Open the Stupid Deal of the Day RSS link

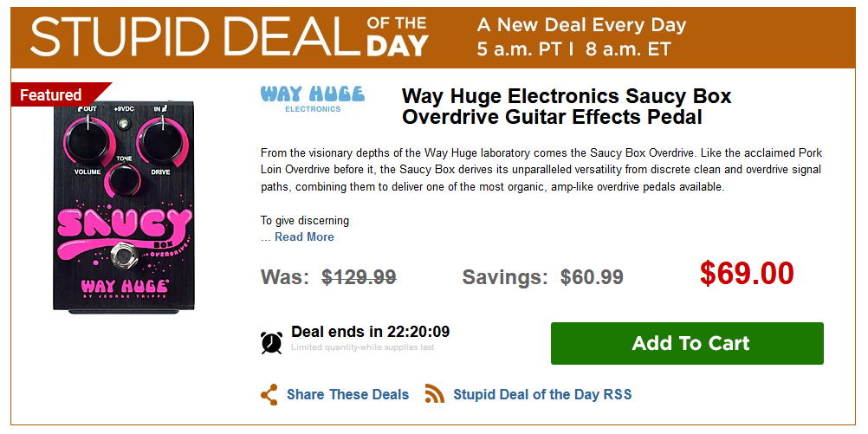pos(542,394)
